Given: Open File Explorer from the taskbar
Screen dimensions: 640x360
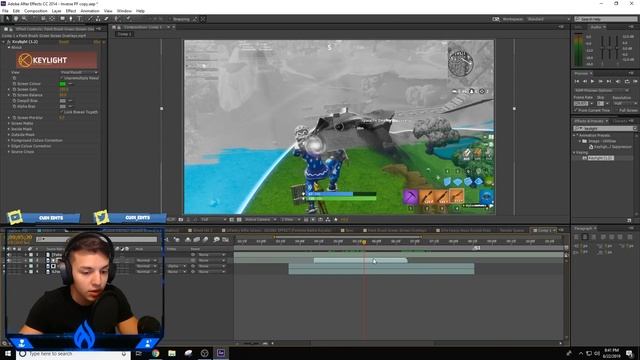Looking at the screenshot, I should (x=172, y=353).
